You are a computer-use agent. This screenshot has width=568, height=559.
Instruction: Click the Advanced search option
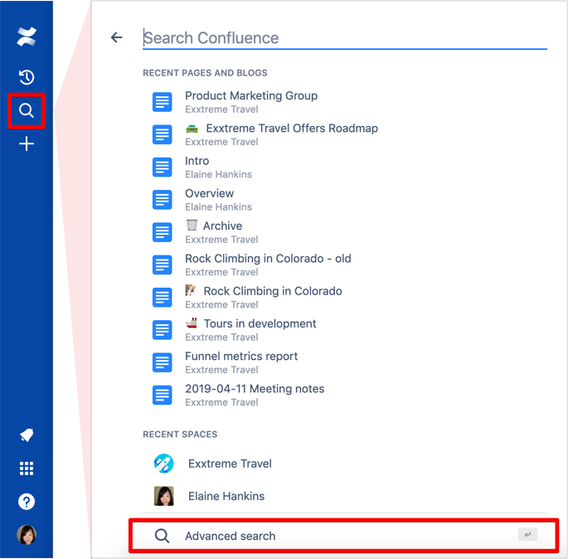point(343,536)
